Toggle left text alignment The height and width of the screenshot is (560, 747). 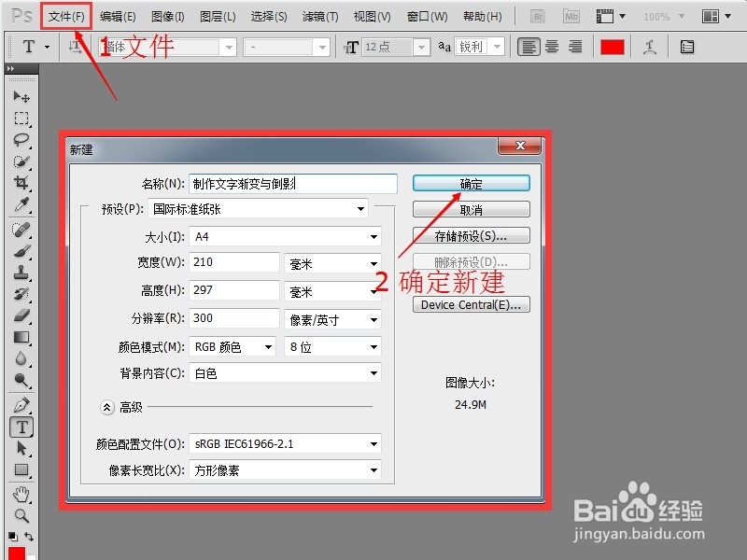coord(529,47)
